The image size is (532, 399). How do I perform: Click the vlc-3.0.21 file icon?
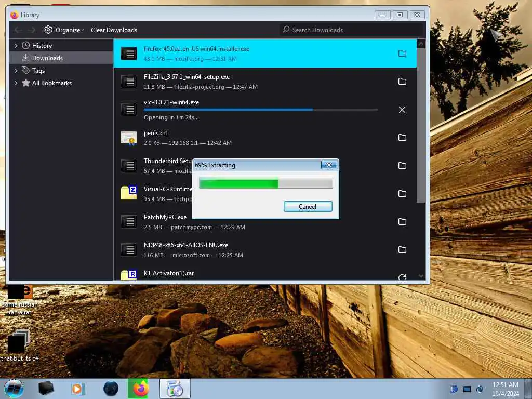129,110
